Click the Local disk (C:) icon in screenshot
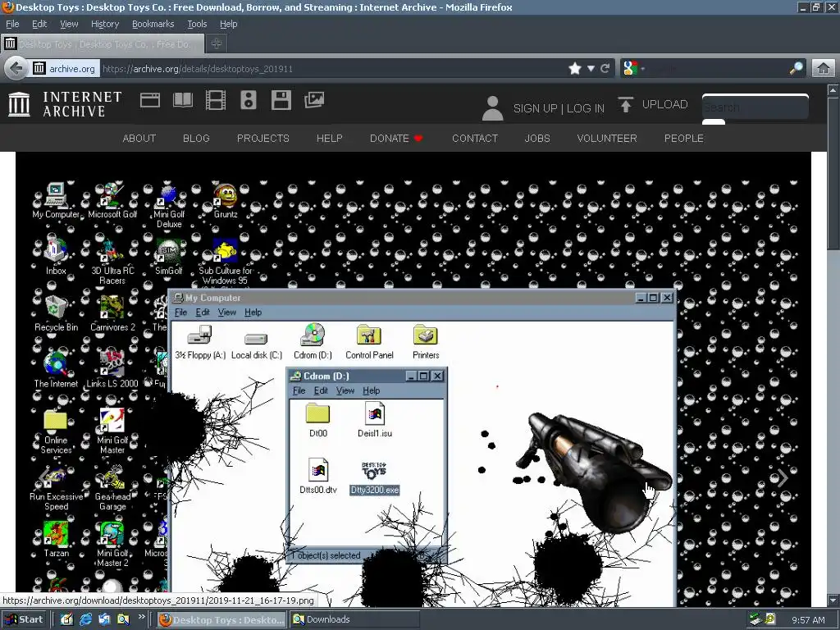The height and width of the screenshot is (630, 840). (257, 345)
